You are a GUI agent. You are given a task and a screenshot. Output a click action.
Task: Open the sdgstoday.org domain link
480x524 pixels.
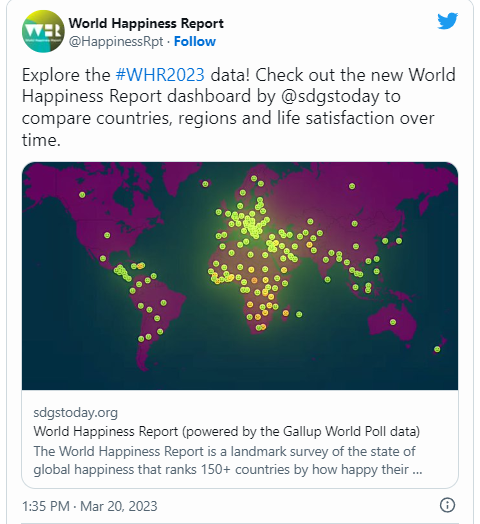[x=76, y=413]
